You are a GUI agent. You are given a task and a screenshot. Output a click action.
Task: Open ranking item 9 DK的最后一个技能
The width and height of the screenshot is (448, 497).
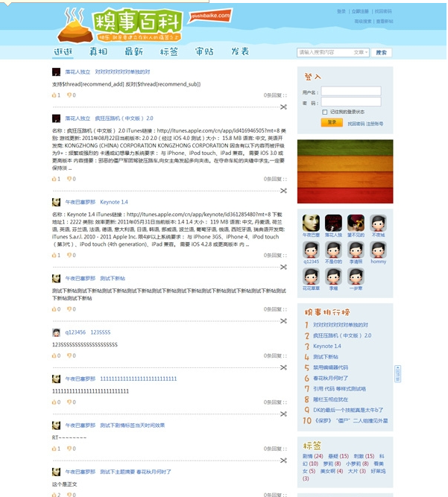pyautogui.click(x=348, y=410)
